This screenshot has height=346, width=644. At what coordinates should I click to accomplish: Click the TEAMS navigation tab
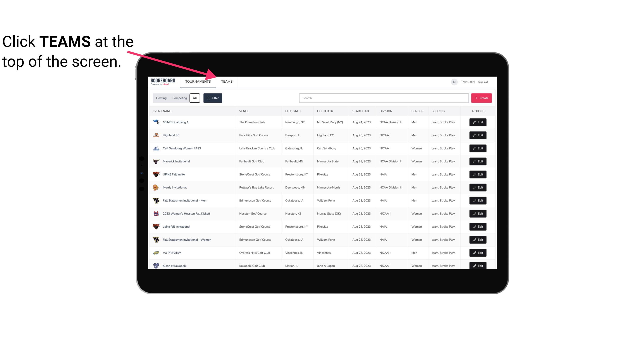[x=226, y=82]
